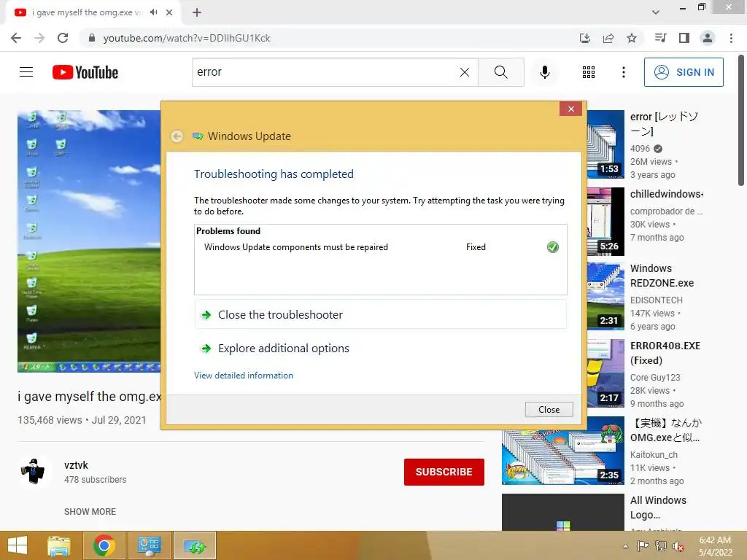Click the SIGN IN button
The height and width of the screenshot is (560, 747).
[684, 72]
